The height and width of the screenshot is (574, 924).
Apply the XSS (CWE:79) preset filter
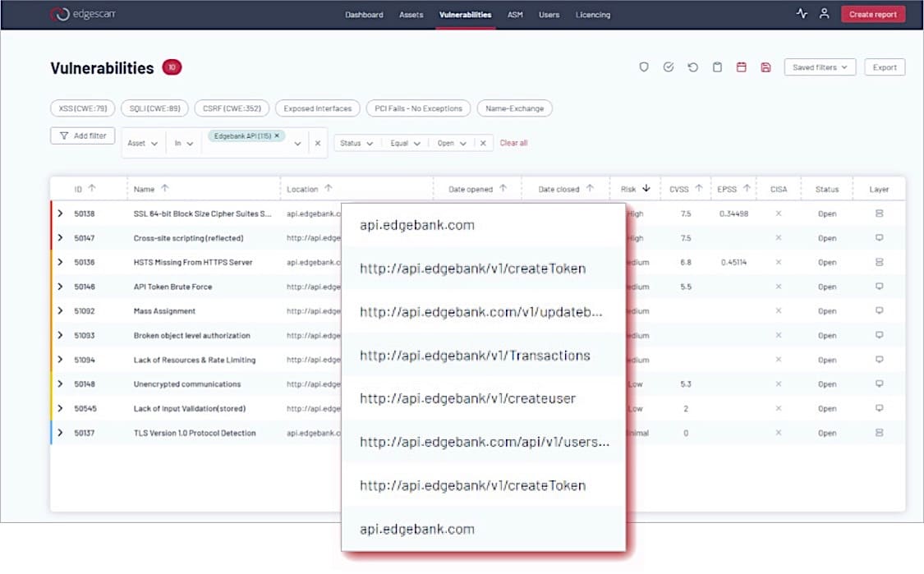[83, 108]
